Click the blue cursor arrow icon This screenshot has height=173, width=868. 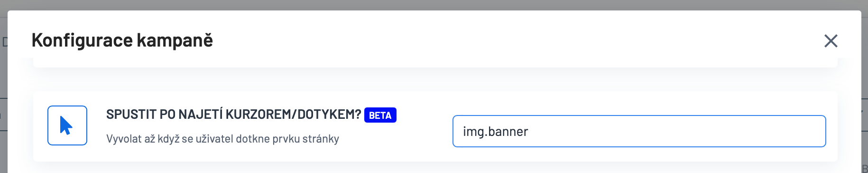[x=66, y=125]
